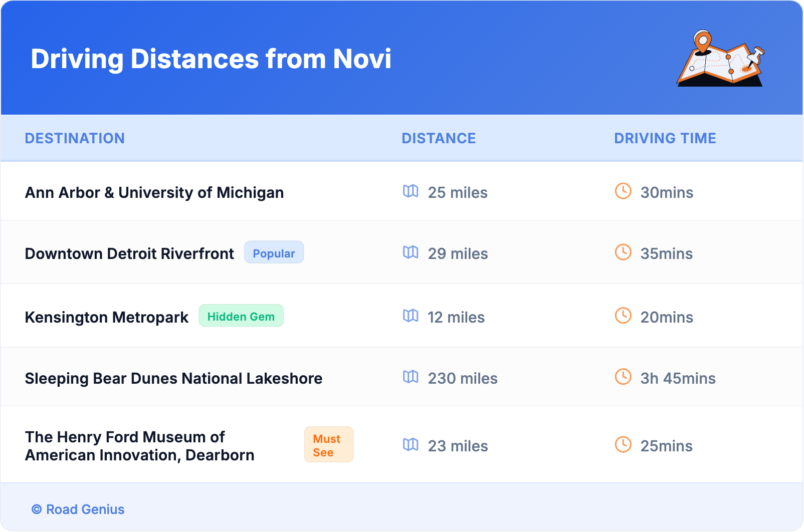Screen dimensions: 804x532
Task: Open the Road Genius copyright link
Action: point(78,509)
